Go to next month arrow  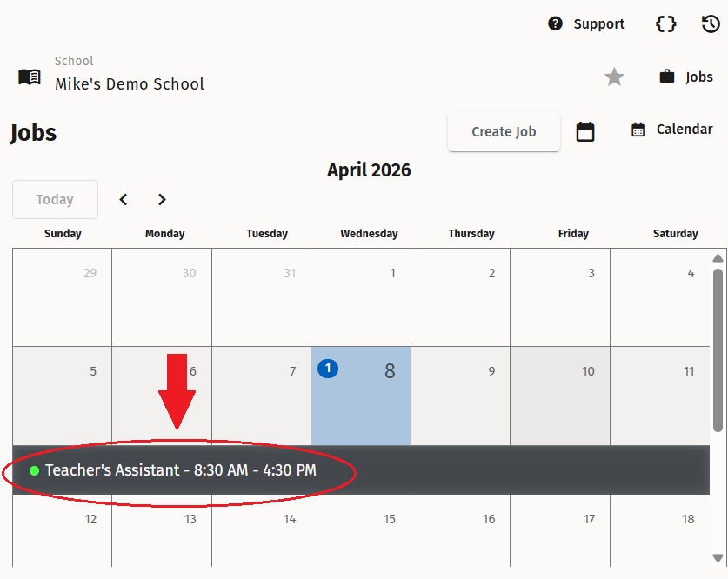click(162, 200)
